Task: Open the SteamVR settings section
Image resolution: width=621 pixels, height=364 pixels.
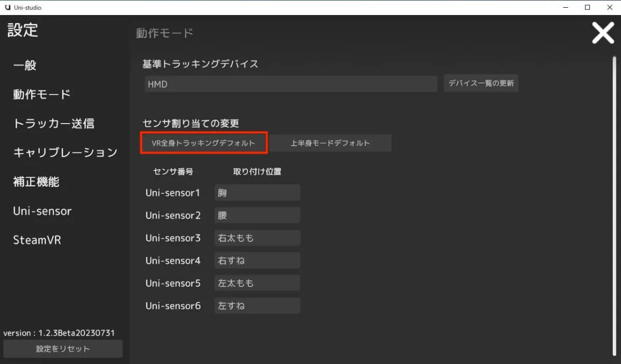Action: [x=37, y=240]
